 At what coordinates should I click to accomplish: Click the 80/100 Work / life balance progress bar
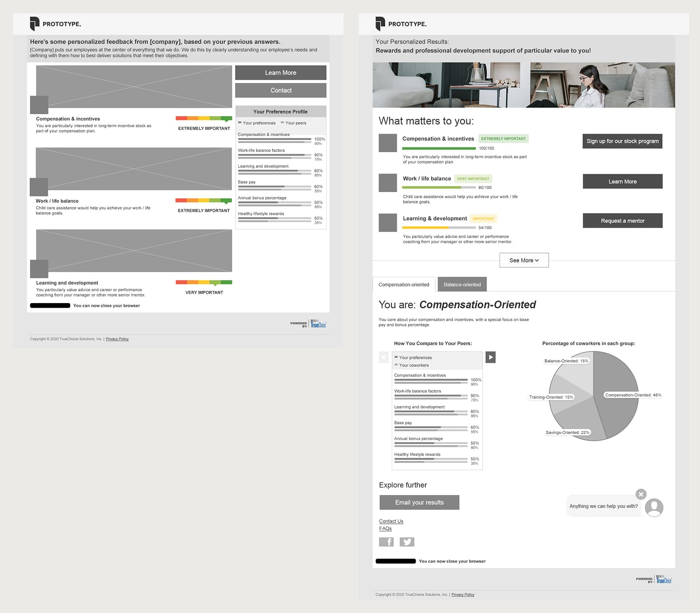[439, 187]
